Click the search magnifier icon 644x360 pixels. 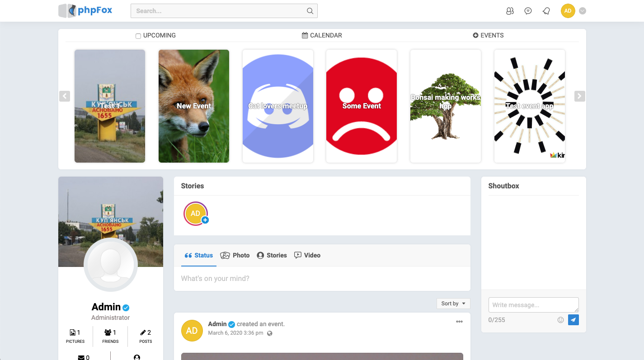(310, 11)
